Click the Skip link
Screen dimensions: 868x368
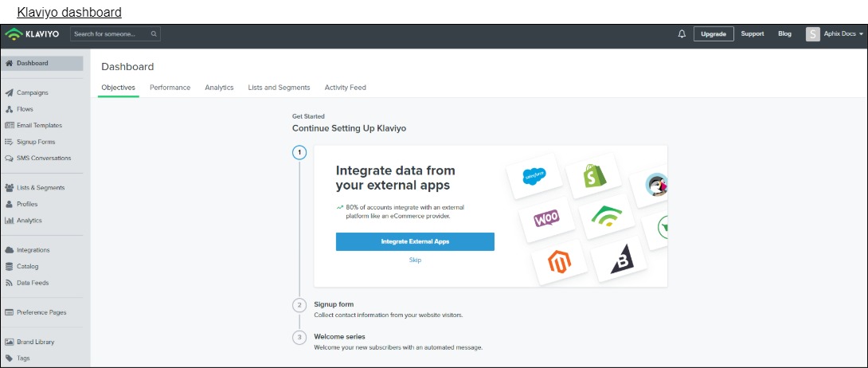point(415,260)
